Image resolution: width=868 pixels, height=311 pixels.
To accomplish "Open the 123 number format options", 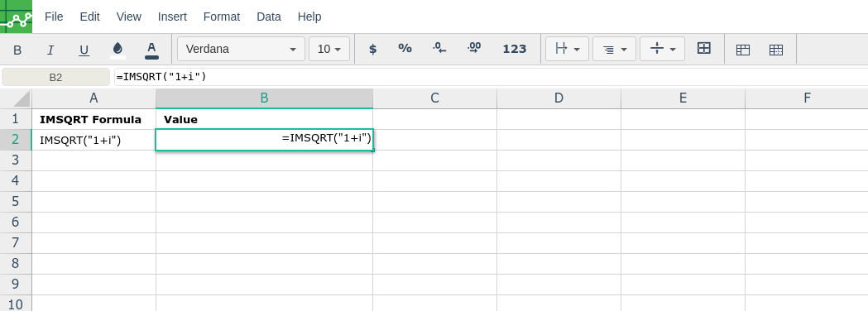I will pos(515,49).
